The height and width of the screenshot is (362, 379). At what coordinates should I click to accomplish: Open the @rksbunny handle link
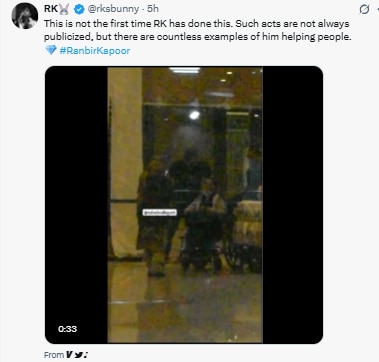coord(113,9)
